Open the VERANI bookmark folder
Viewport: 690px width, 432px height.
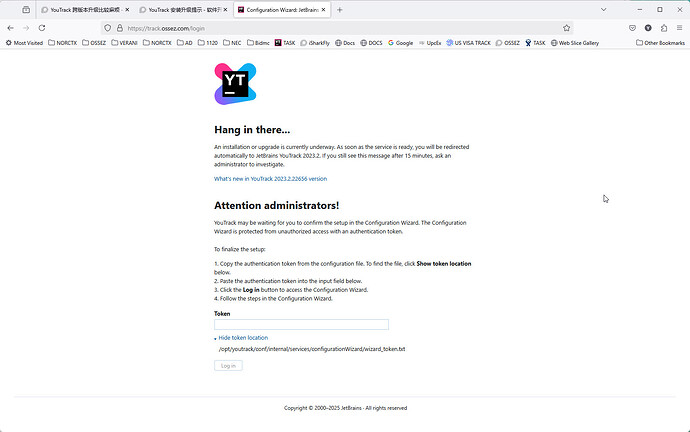pyautogui.click(x=125, y=43)
